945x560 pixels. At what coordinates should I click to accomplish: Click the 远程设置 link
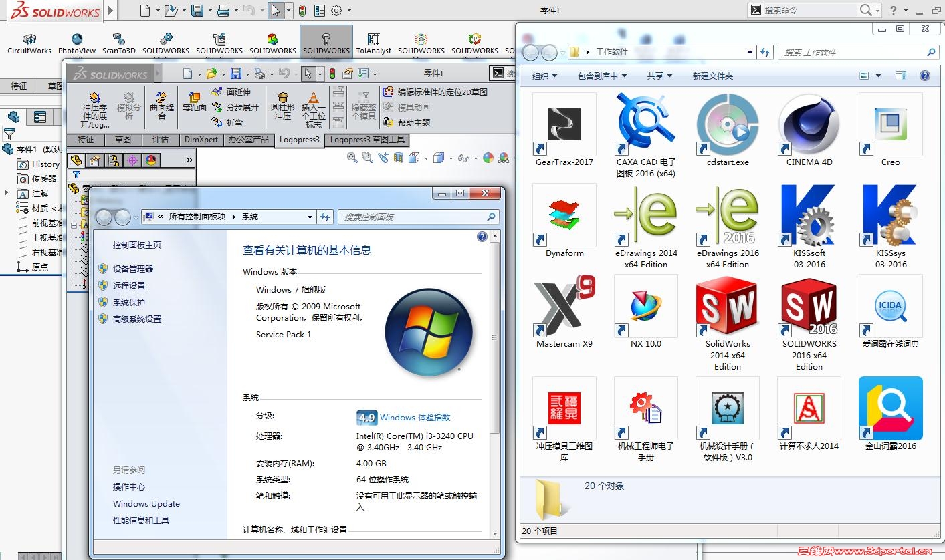(129, 285)
